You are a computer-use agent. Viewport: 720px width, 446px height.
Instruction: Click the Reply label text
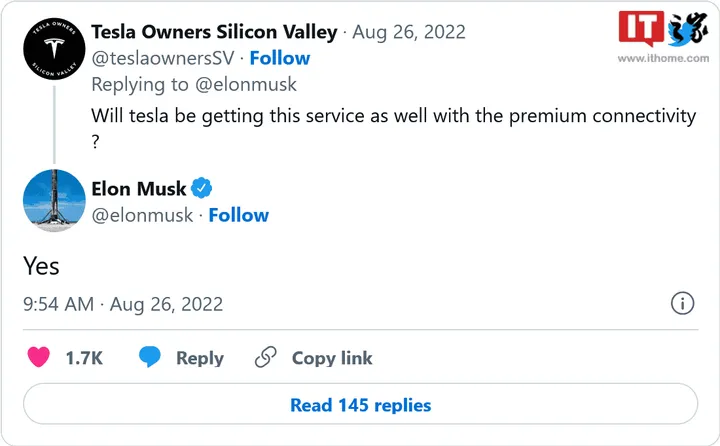(200, 358)
